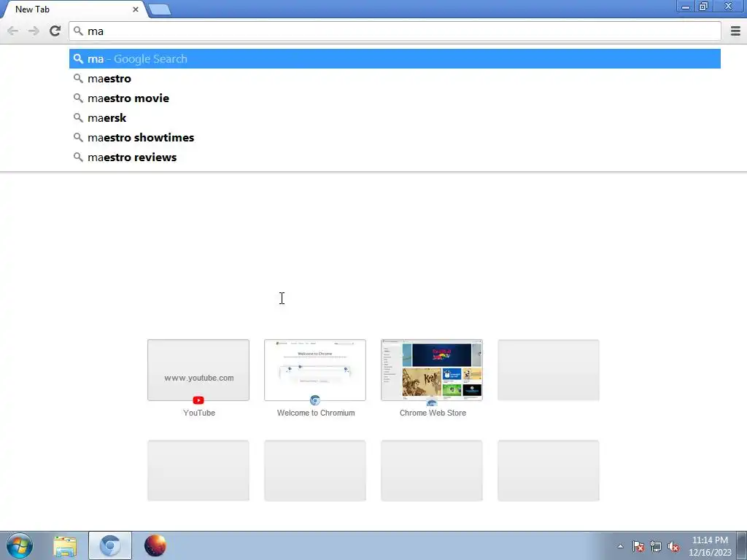Click the network status tray icon
Image resolution: width=747 pixels, height=560 pixels.
[656, 546]
